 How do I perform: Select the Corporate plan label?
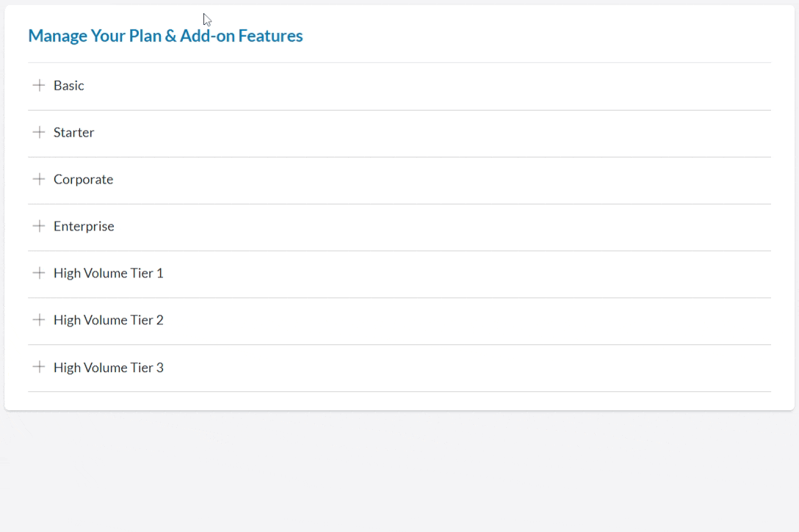(x=83, y=180)
